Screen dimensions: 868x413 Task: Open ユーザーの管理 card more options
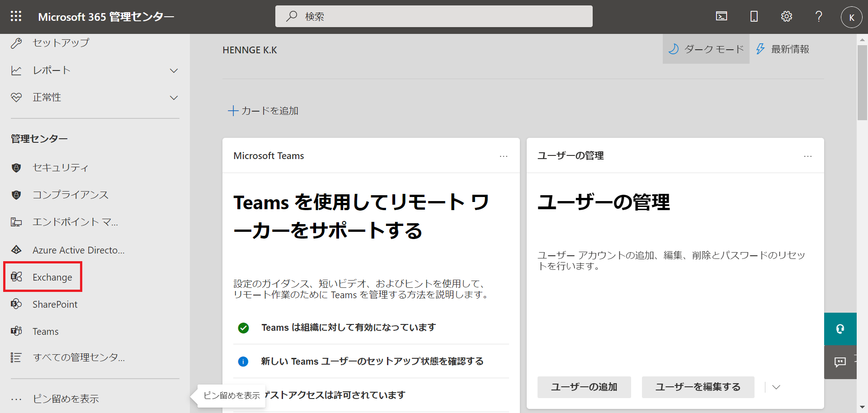tap(807, 156)
